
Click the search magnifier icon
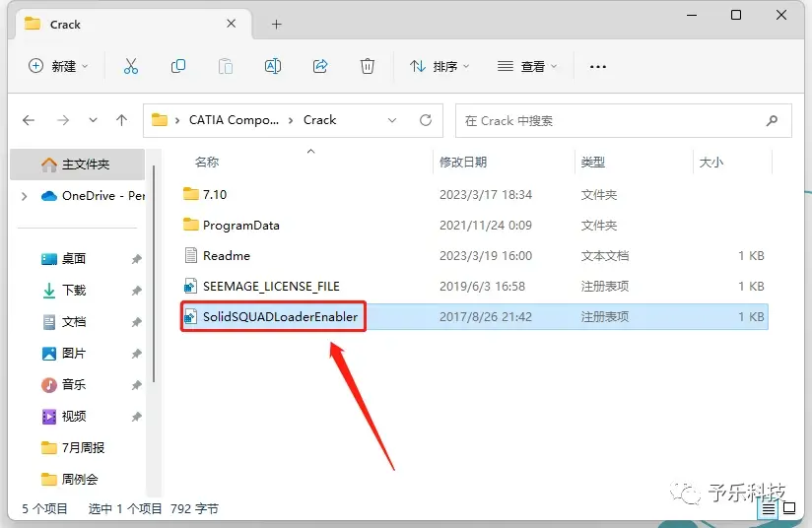point(772,120)
